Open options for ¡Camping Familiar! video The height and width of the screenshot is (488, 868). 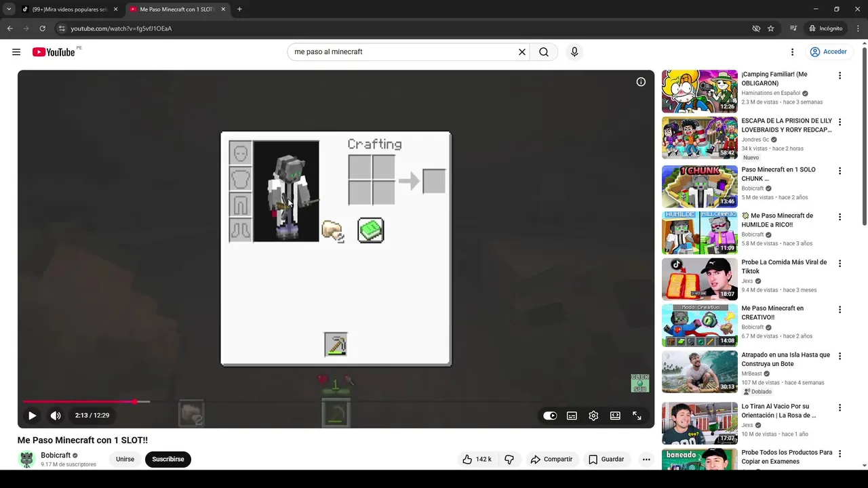(x=840, y=76)
